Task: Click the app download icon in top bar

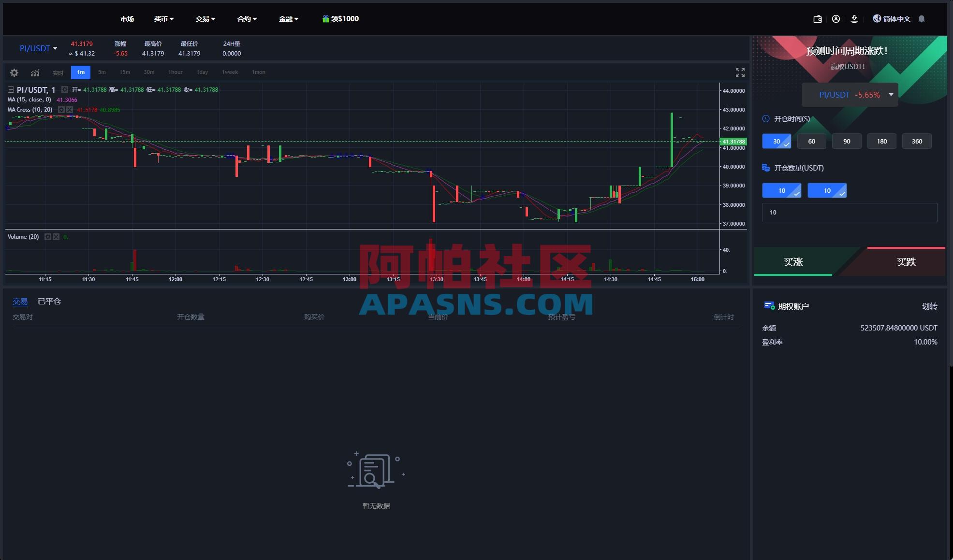Action: [x=854, y=19]
